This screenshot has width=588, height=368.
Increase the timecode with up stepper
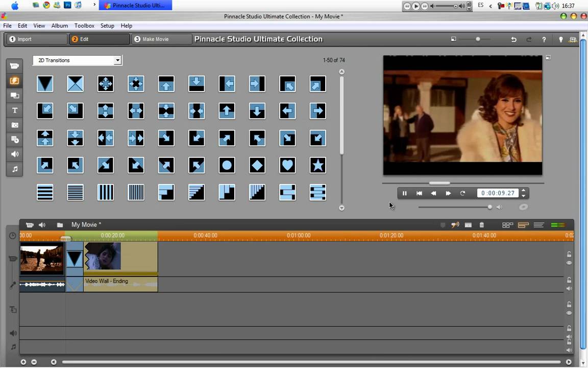[x=524, y=190]
